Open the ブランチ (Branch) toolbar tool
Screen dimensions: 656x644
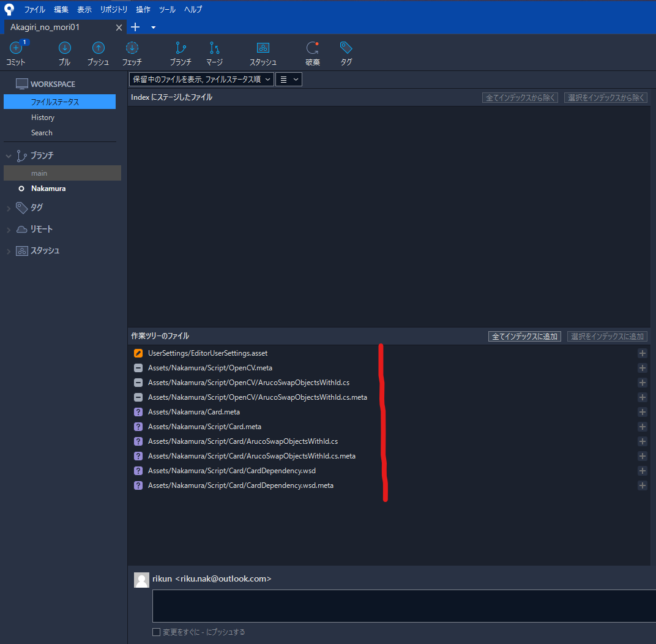pyautogui.click(x=181, y=53)
